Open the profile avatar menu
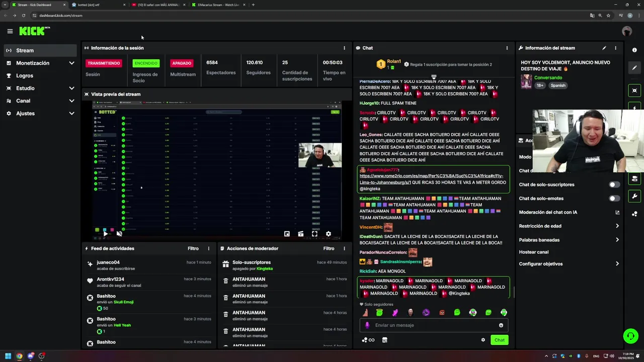This screenshot has width=644, height=362. point(626,31)
